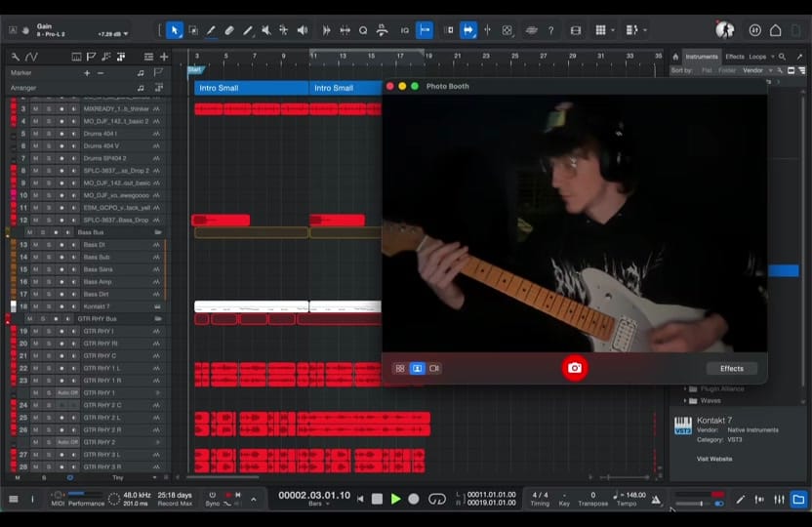Select the Bass Dirt track
Screen dimensions: 812x527
(x=97, y=294)
